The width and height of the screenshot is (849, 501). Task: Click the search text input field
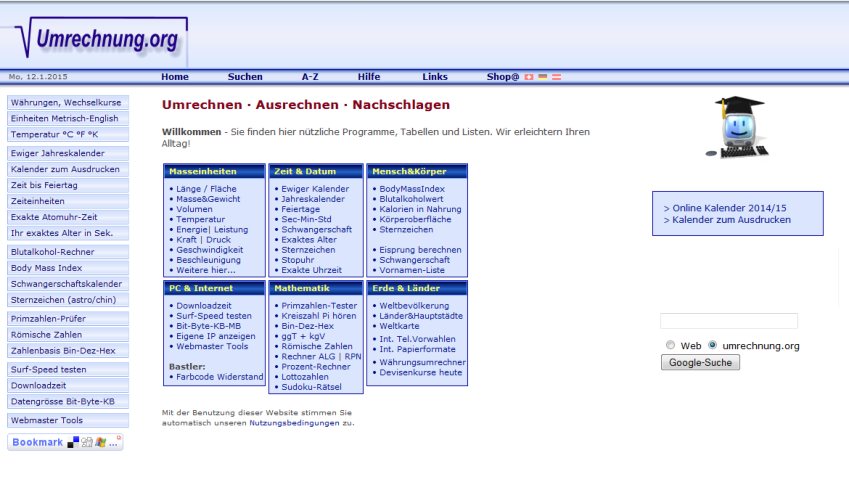pos(728,321)
